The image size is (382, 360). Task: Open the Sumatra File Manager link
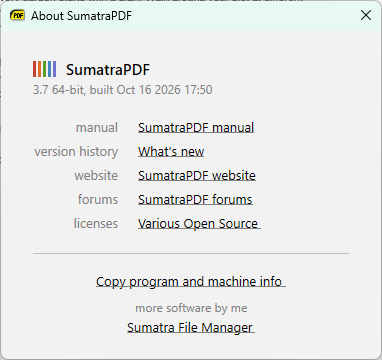click(191, 328)
